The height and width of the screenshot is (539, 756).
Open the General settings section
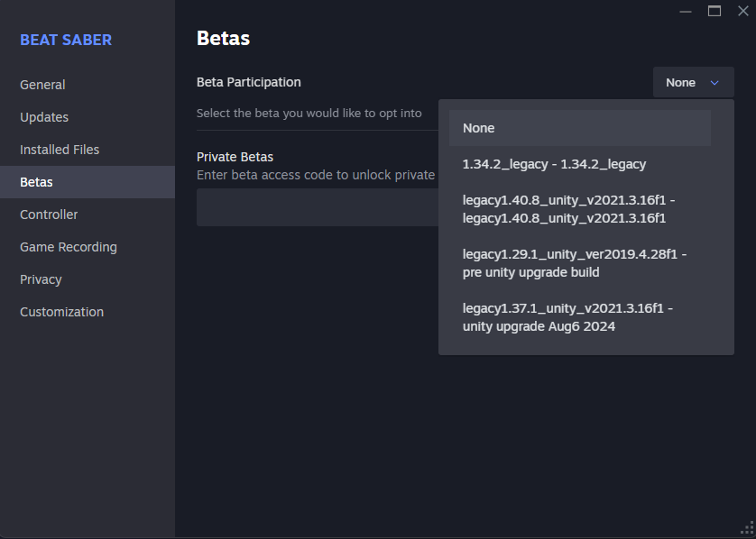(x=42, y=85)
